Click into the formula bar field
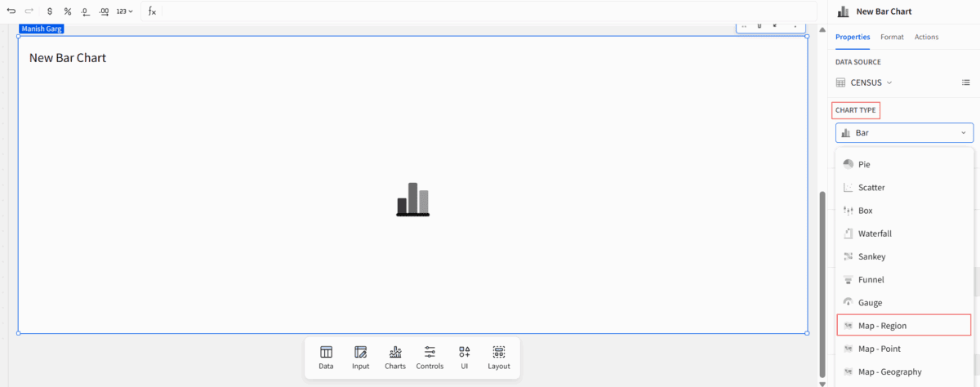Image resolution: width=980 pixels, height=387 pixels. pyautogui.click(x=490, y=11)
